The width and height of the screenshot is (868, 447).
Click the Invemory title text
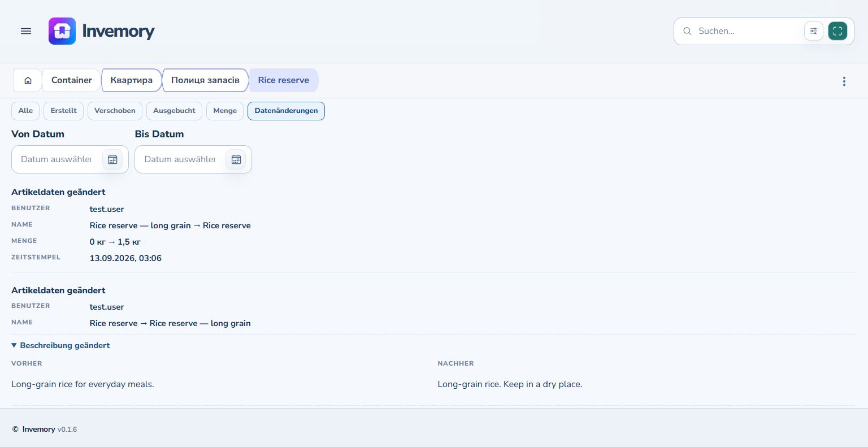tap(118, 31)
